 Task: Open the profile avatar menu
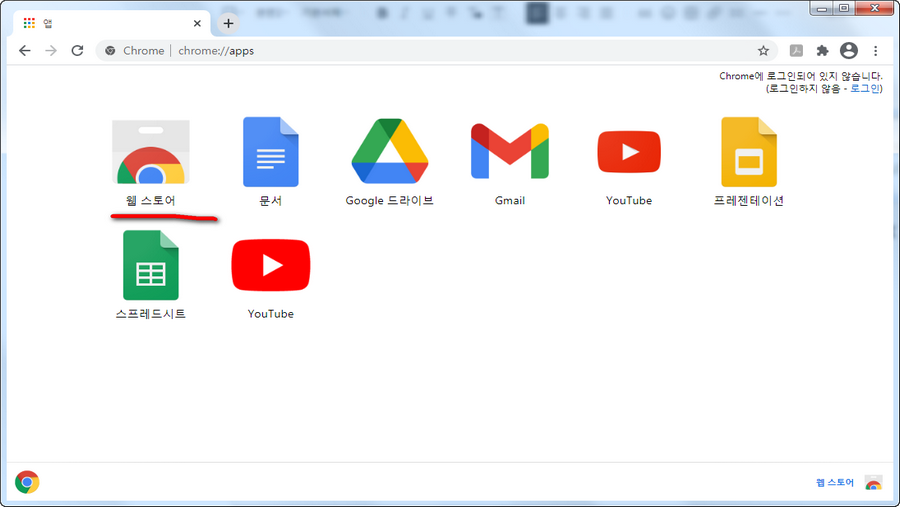click(x=849, y=51)
